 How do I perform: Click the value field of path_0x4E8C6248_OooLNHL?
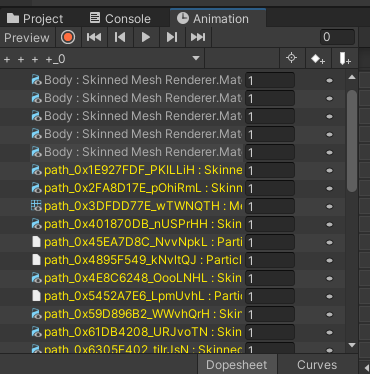[270, 278]
